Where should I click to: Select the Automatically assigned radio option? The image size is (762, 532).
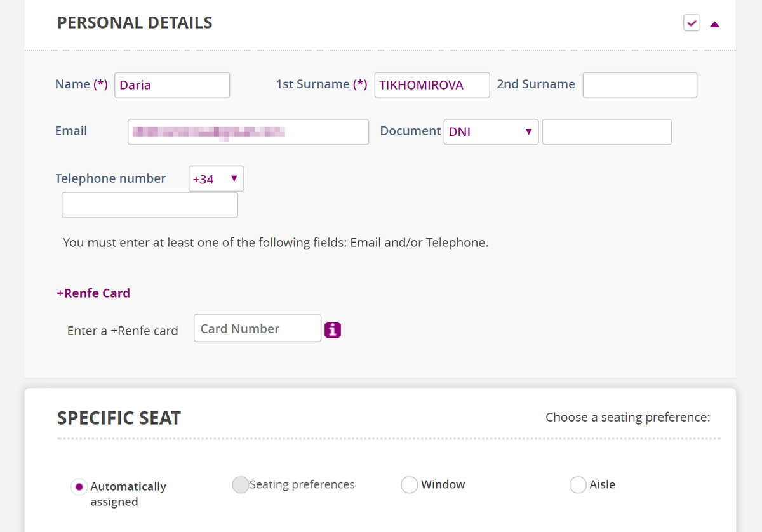click(79, 487)
